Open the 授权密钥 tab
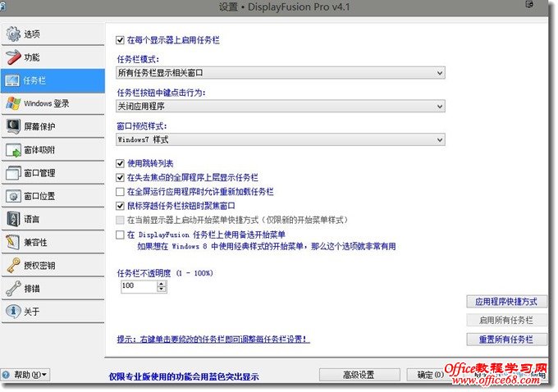558x392 pixels. [x=53, y=266]
